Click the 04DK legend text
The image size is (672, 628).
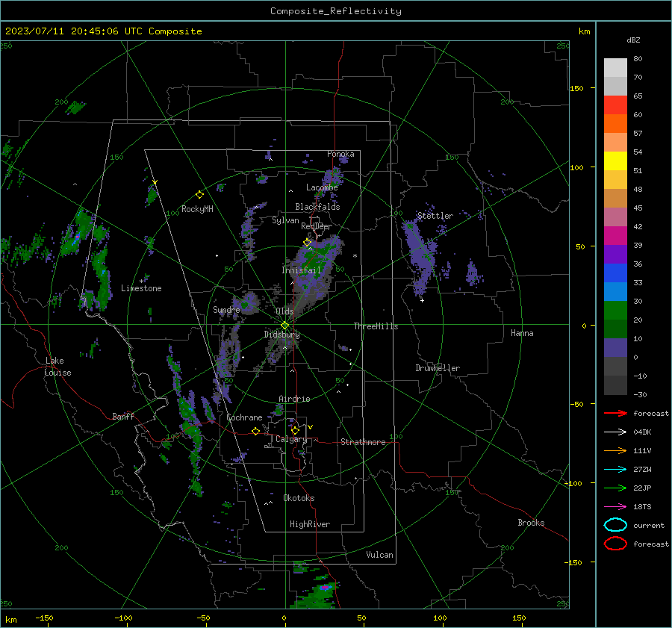(642, 432)
